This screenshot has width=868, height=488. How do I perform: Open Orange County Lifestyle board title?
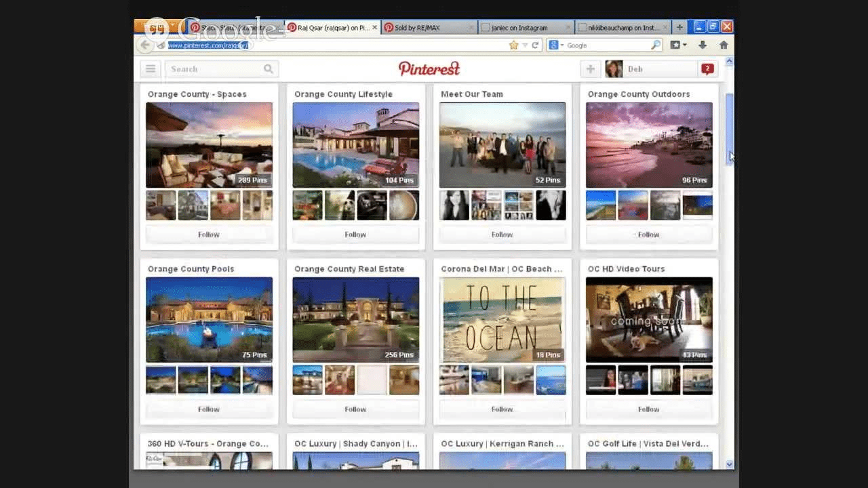coord(343,94)
